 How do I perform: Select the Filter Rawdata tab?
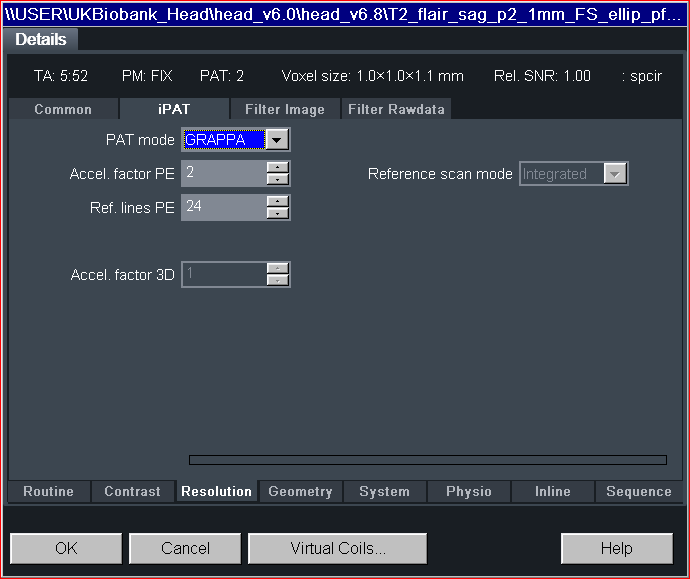pyautogui.click(x=396, y=110)
